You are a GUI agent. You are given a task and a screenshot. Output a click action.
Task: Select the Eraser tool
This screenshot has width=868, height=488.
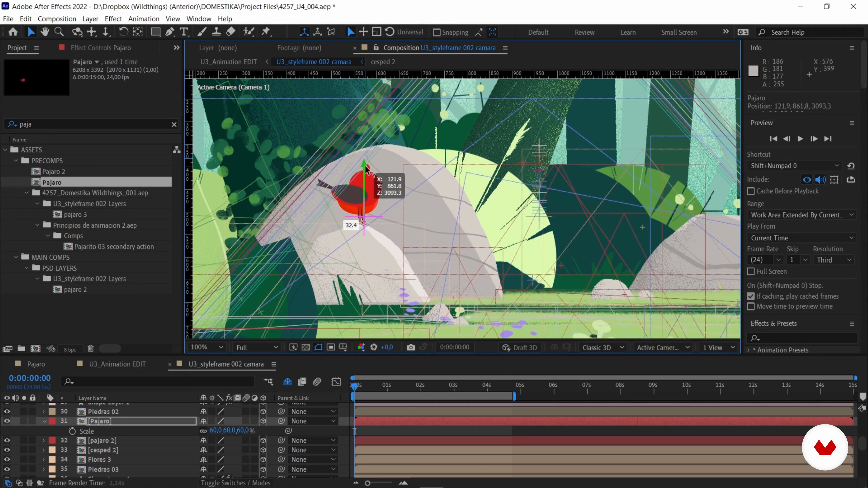231,32
